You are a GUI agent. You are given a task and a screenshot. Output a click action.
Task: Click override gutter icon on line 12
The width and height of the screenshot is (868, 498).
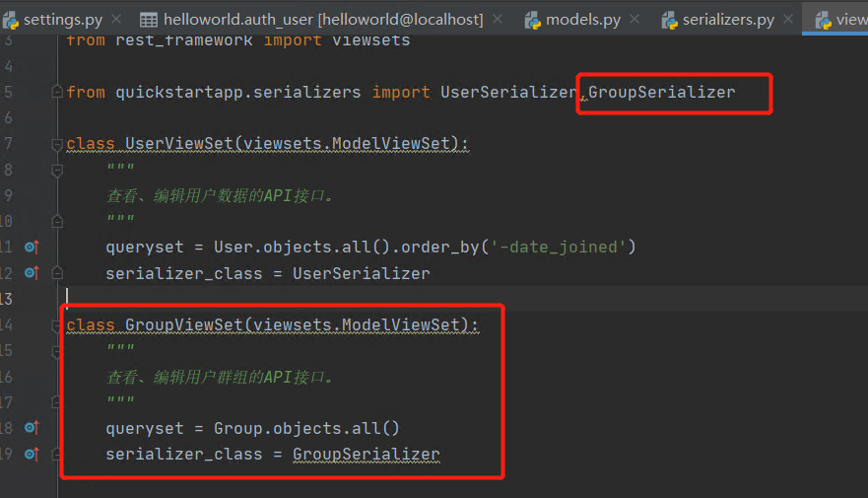[33, 273]
